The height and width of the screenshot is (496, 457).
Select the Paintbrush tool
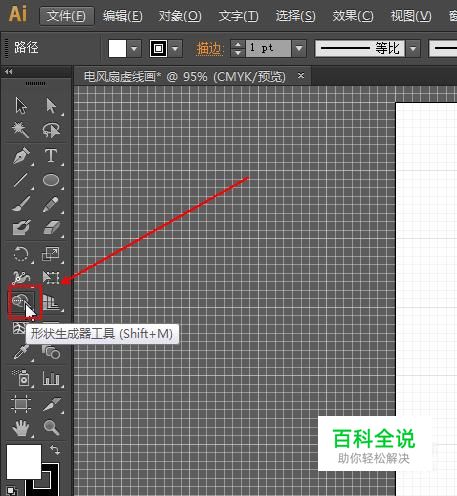point(21,204)
